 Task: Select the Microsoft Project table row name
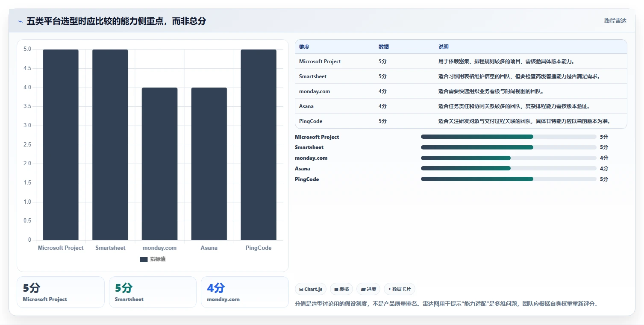(x=320, y=61)
